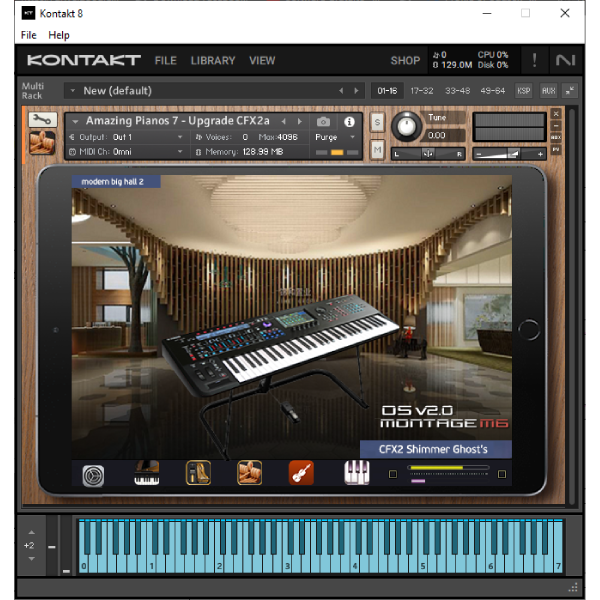Open the LIBRARY menu
Viewport: 600px width, 600px height.
point(213,60)
